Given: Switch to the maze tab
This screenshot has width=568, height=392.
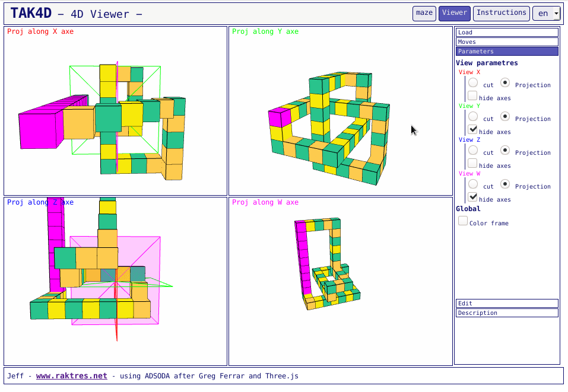Looking at the screenshot, I should [x=424, y=13].
